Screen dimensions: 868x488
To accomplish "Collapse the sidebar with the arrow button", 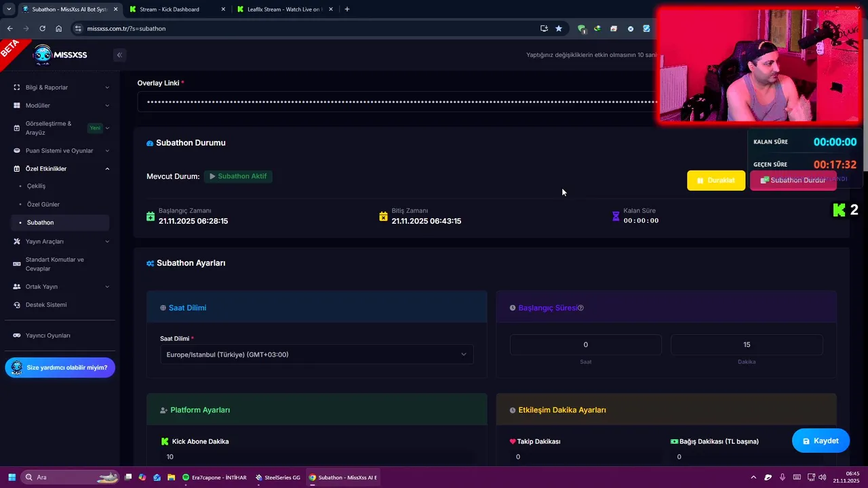I will [x=119, y=55].
